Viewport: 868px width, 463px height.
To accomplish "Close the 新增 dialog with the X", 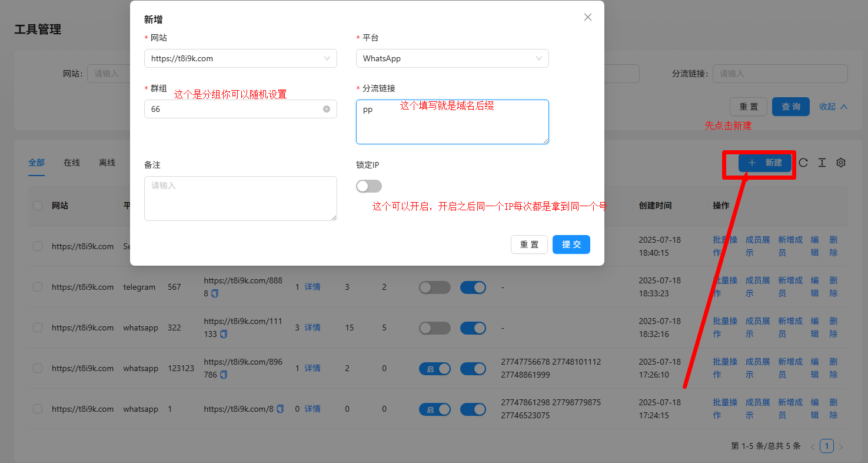I will pyautogui.click(x=587, y=17).
